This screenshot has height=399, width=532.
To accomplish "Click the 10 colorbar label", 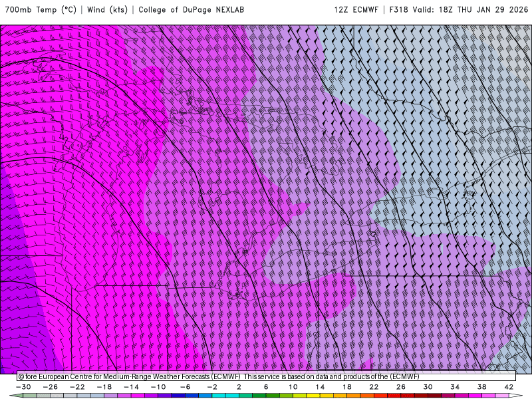I will pyautogui.click(x=293, y=387).
